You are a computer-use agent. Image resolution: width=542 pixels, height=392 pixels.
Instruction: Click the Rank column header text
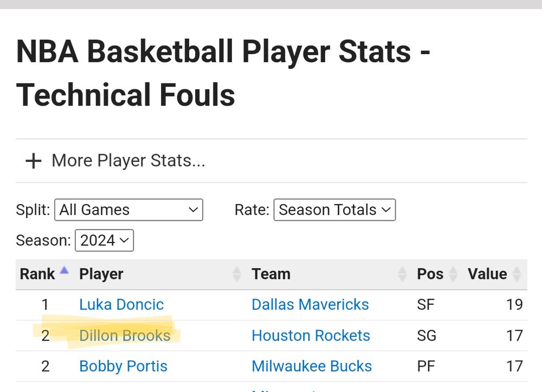(x=37, y=274)
